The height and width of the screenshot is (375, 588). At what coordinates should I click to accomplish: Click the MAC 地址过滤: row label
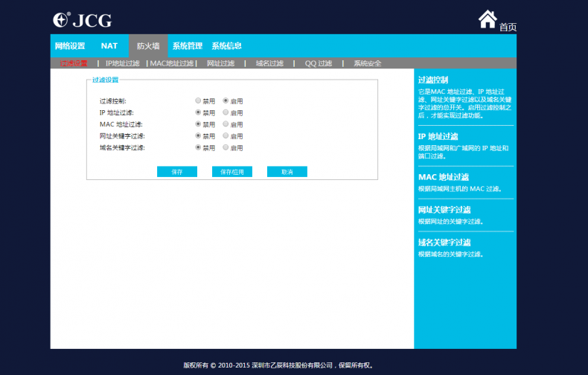click(x=121, y=124)
